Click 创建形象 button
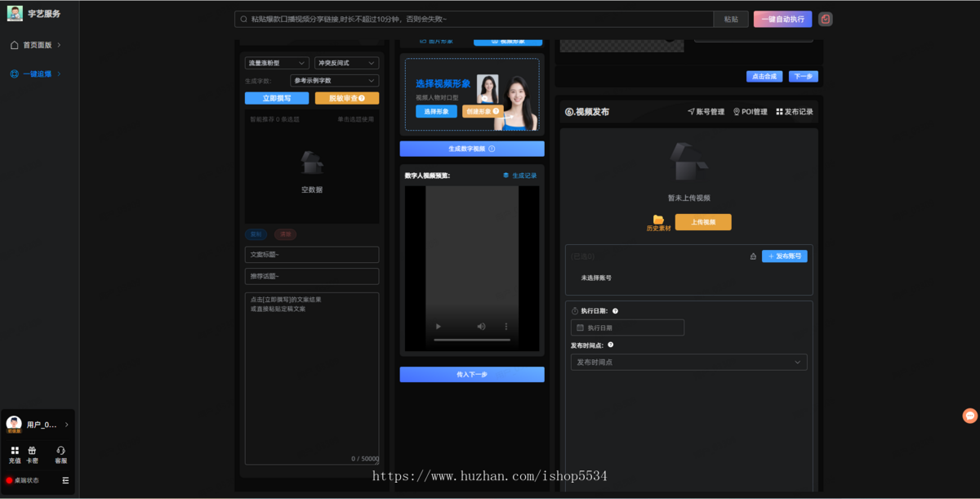 pos(482,111)
